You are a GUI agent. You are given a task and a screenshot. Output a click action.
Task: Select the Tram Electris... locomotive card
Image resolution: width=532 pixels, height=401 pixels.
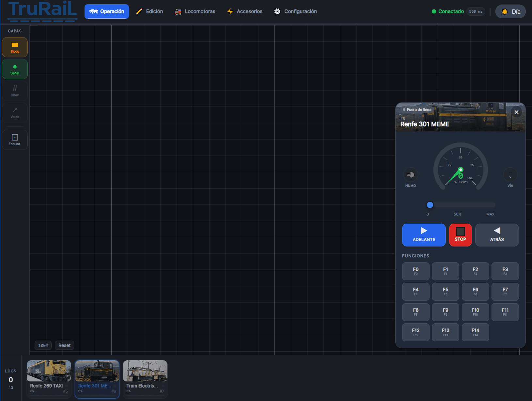145,379
